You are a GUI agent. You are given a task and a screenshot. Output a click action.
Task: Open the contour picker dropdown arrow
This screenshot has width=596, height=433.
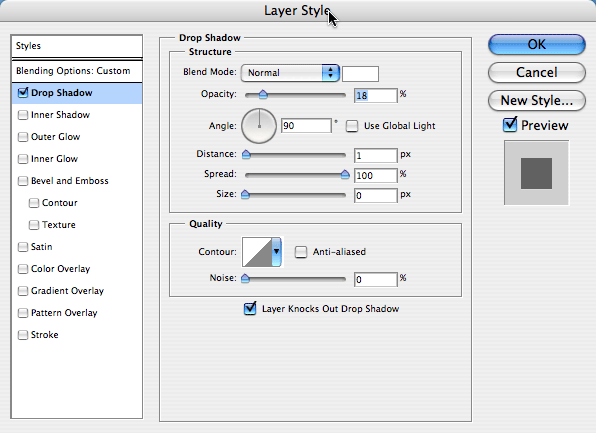coord(276,252)
